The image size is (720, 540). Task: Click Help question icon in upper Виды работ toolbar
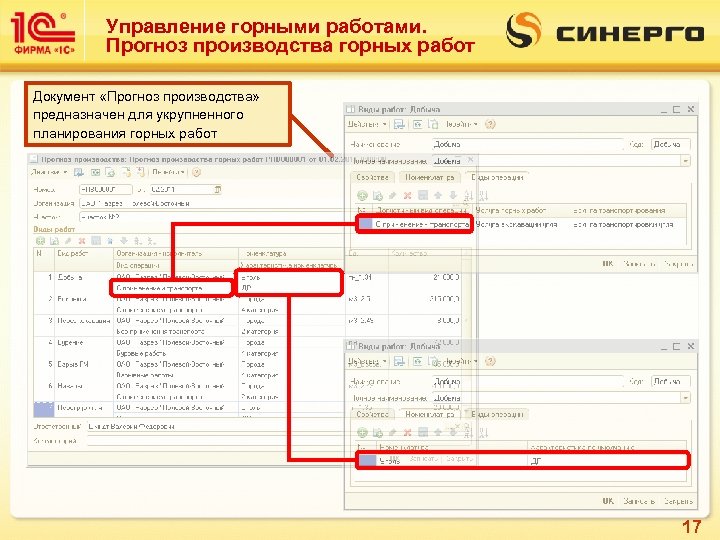pyautogui.click(x=490, y=124)
